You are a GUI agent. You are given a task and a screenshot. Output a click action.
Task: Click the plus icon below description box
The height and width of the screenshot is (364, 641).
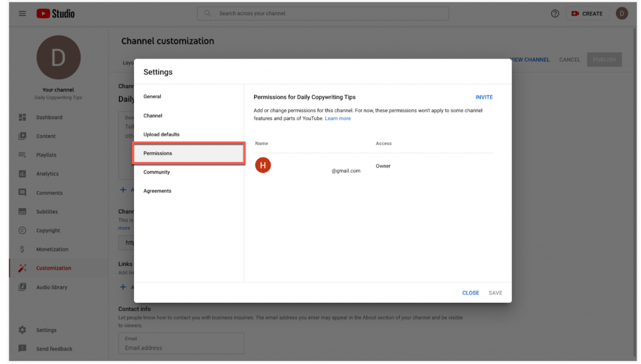tap(123, 190)
